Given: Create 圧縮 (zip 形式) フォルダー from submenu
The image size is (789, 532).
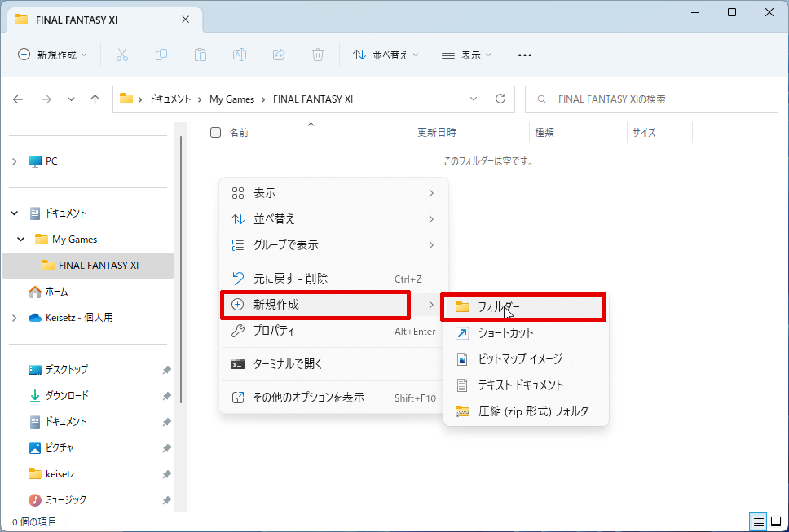Looking at the screenshot, I should click(526, 411).
